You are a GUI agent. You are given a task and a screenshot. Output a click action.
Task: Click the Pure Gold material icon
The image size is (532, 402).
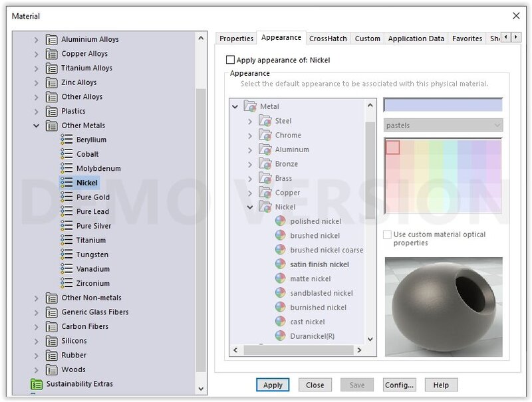(x=66, y=197)
